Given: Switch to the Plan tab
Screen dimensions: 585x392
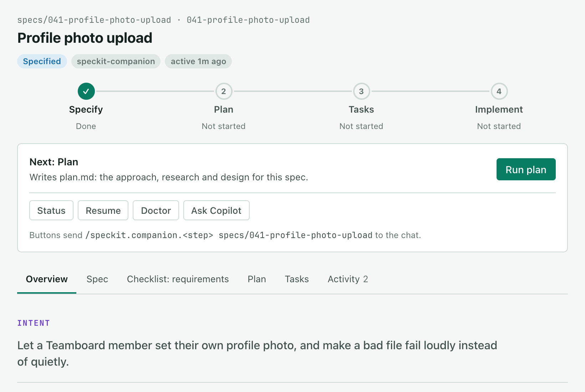Looking at the screenshot, I should click(x=257, y=279).
